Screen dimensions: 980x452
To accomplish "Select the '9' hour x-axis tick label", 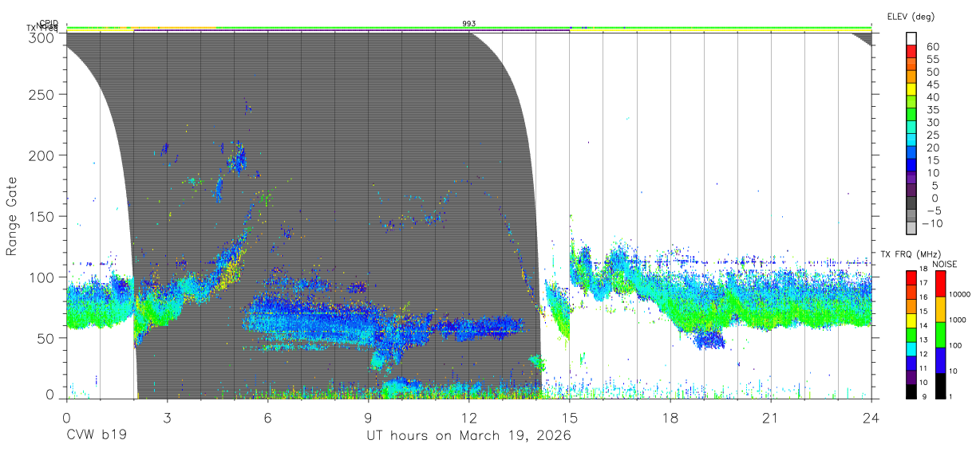I will click(x=369, y=418).
